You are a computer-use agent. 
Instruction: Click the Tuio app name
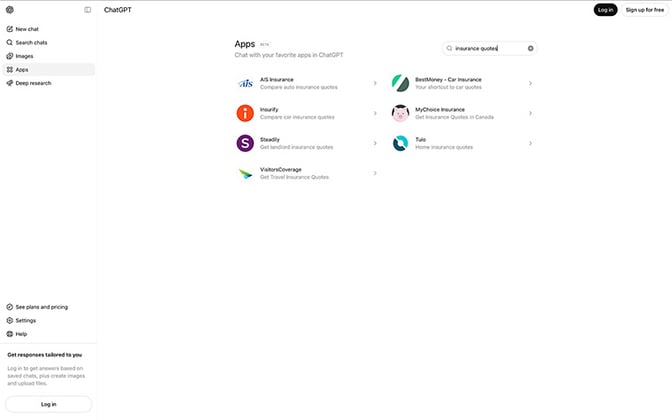coord(420,140)
